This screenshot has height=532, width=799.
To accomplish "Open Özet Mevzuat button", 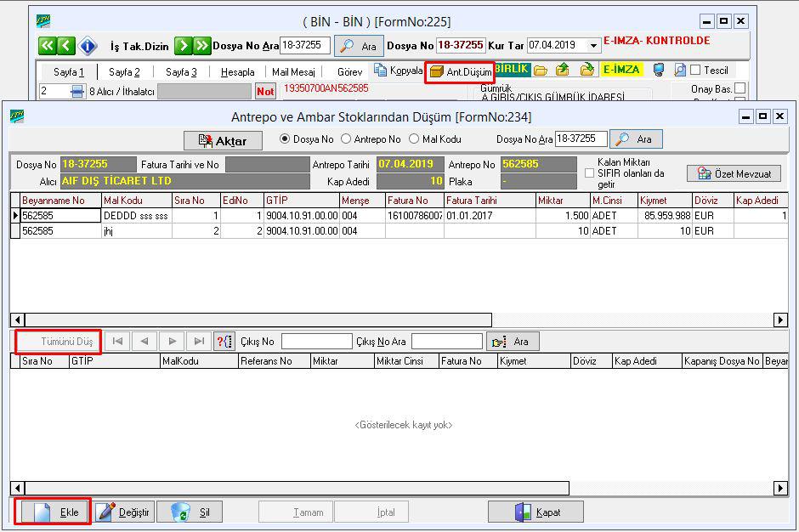I will tap(734, 173).
